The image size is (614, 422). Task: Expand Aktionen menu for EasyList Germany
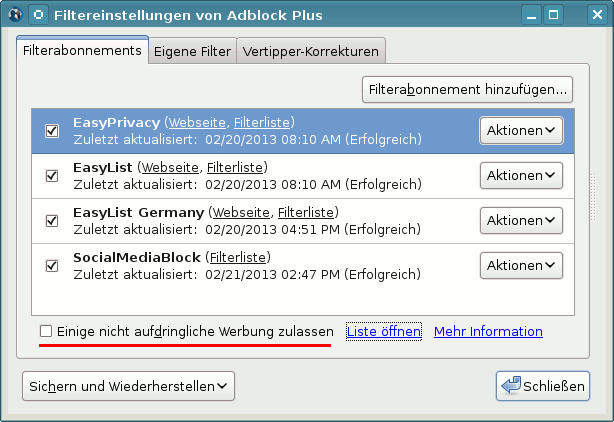pos(521,220)
